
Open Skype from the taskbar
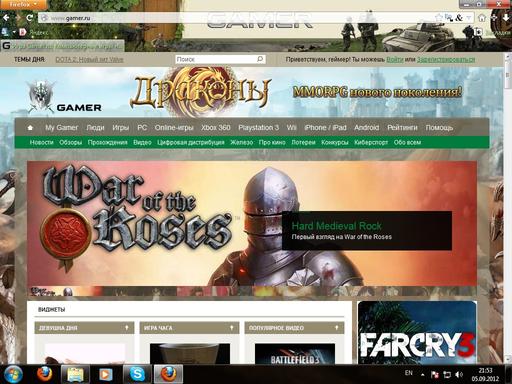[x=137, y=374]
